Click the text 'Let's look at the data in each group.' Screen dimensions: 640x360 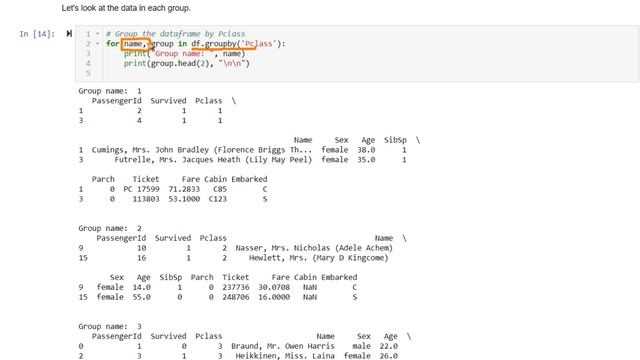click(x=126, y=8)
